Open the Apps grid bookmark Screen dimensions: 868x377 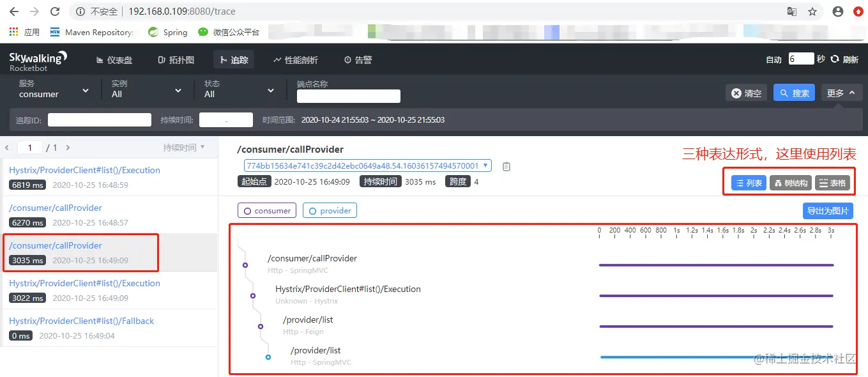[x=25, y=32]
